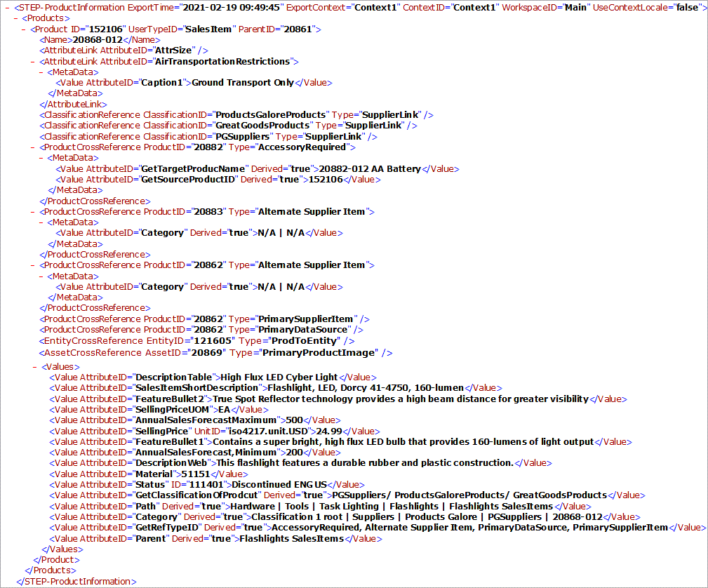Collapse the AirTransportationRestrictions AttributeLink node
708x588 pixels.
click(32, 62)
